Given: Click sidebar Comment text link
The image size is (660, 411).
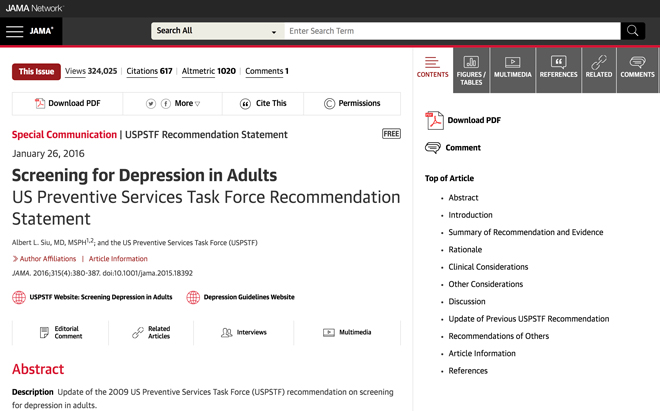Looking at the screenshot, I should (463, 148).
